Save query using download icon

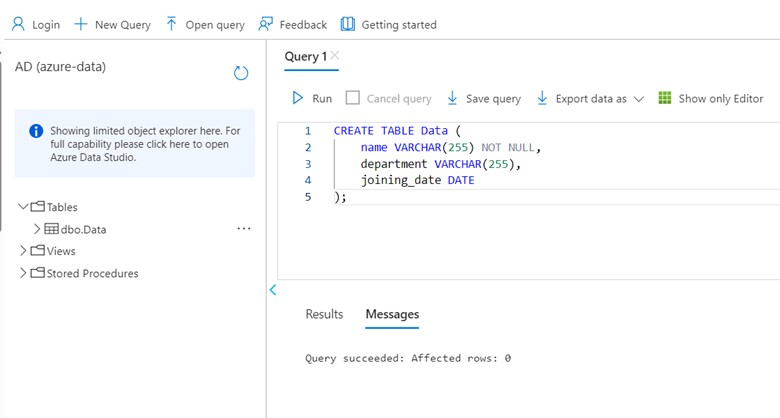tap(452, 98)
